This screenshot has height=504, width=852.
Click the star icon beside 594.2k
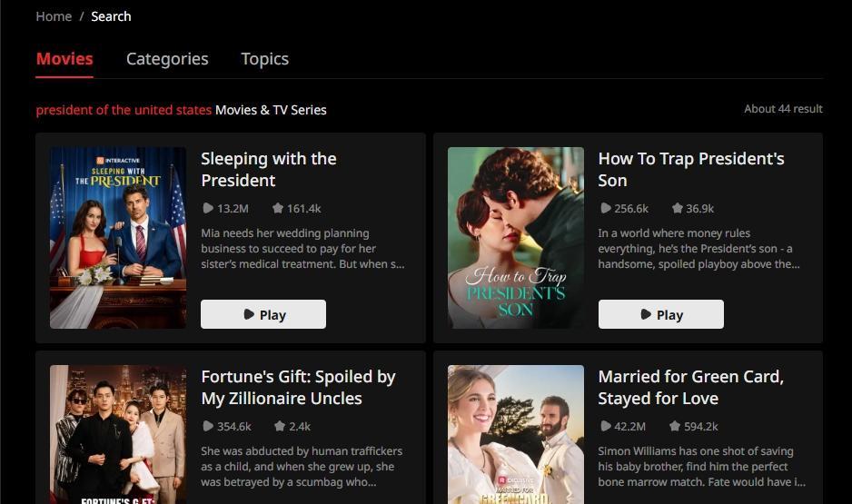tap(675, 426)
